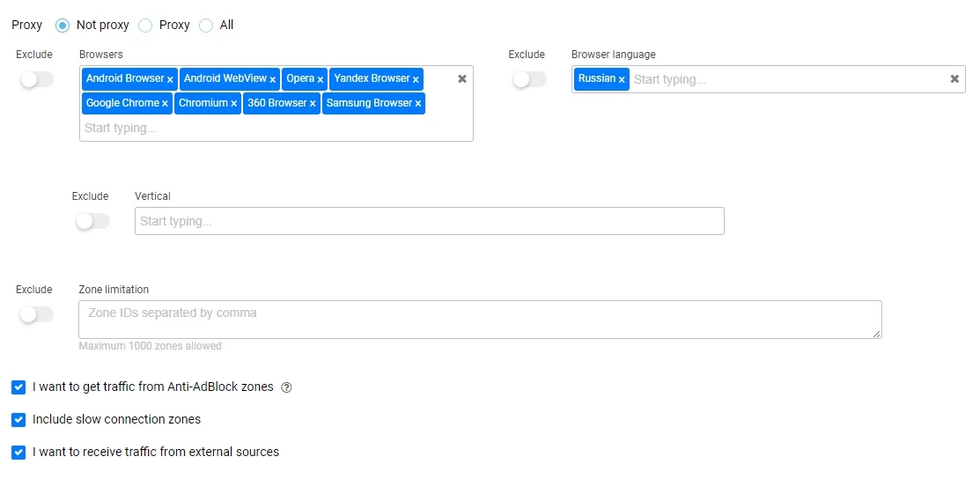
Task: Remove the Samsung Browser tag
Action: (x=418, y=104)
